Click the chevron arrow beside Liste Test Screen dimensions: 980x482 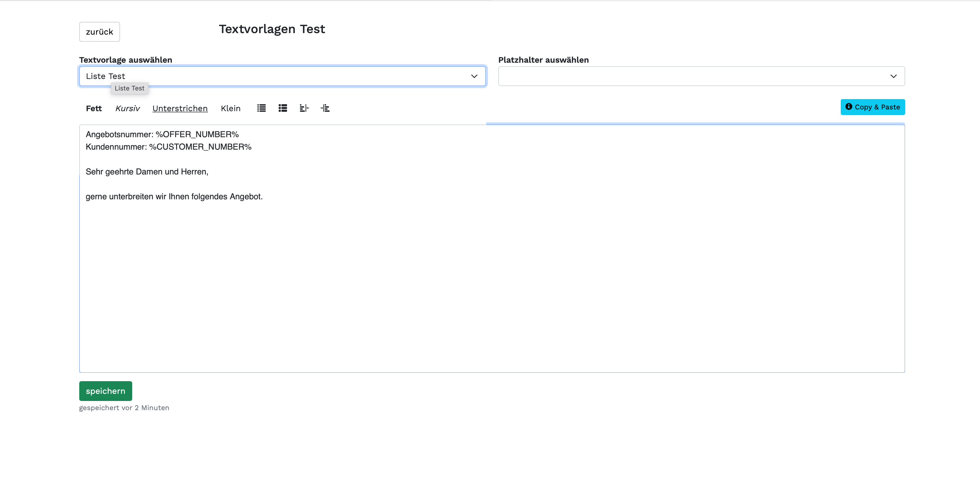[x=474, y=76]
